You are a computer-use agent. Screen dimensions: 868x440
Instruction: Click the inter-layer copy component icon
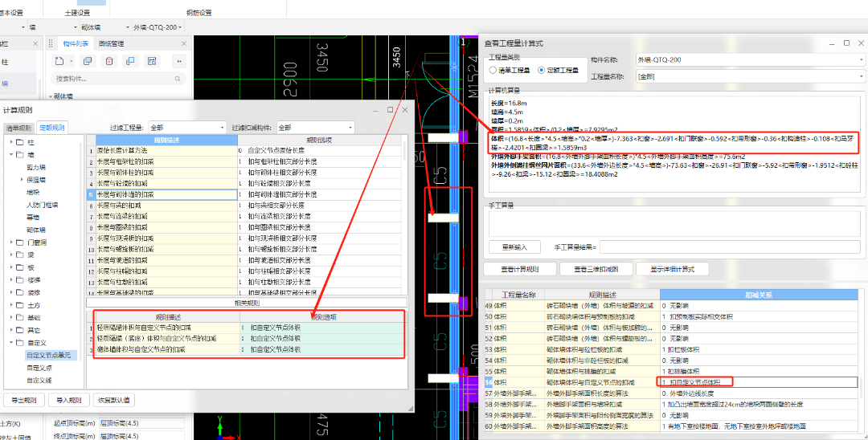pos(129,61)
